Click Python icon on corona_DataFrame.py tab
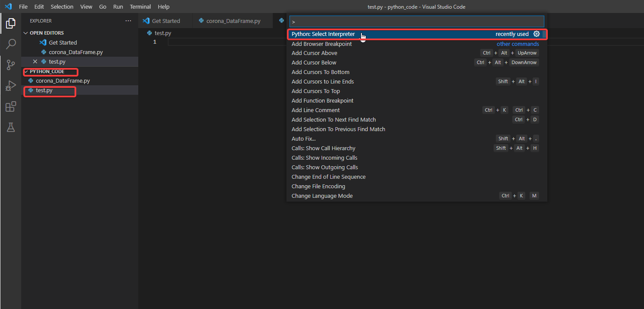This screenshot has width=644, height=309. [201, 21]
